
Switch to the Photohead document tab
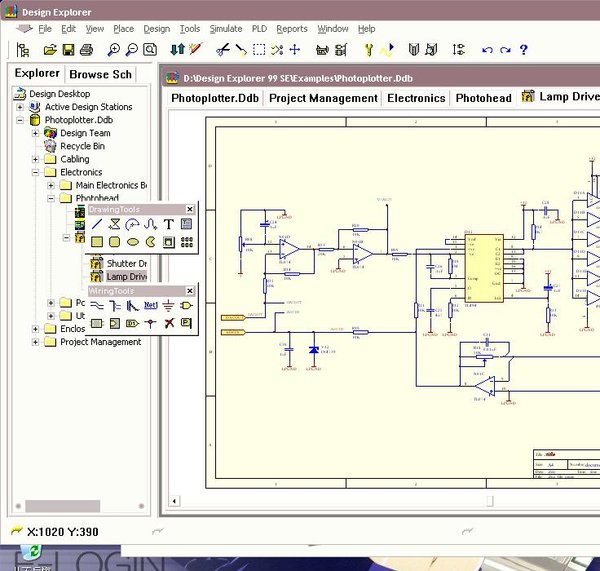tap(484, 98)
